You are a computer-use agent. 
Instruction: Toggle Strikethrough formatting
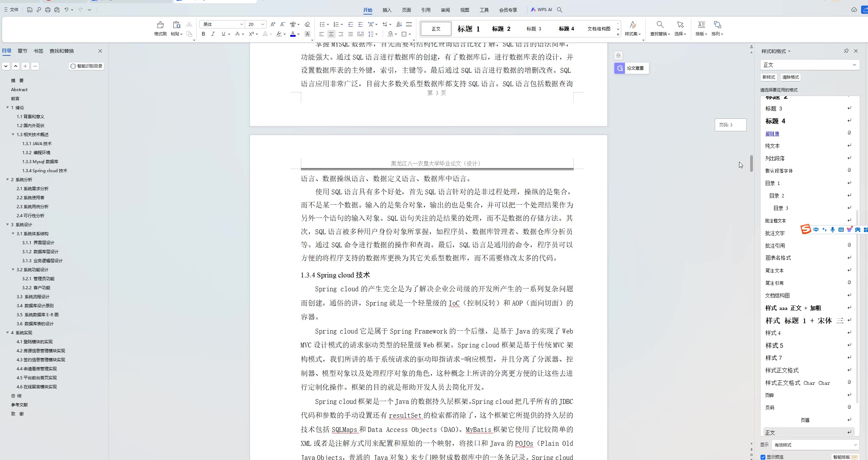[237, 34]
